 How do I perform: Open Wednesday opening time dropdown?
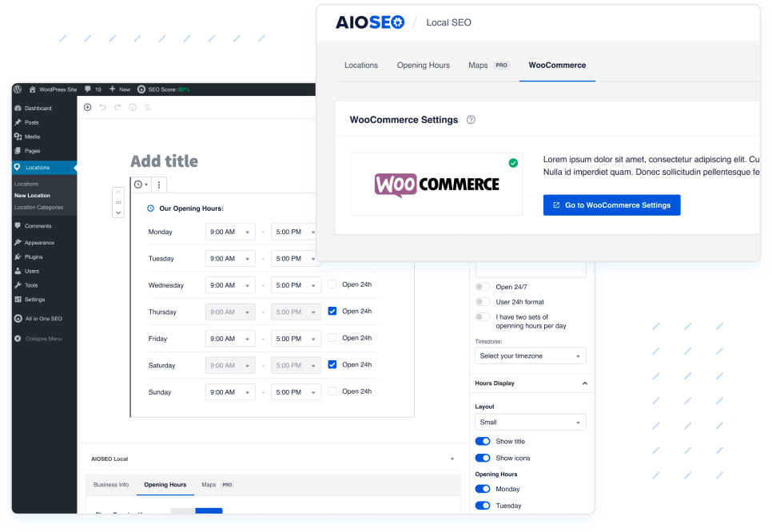(230, 285)
